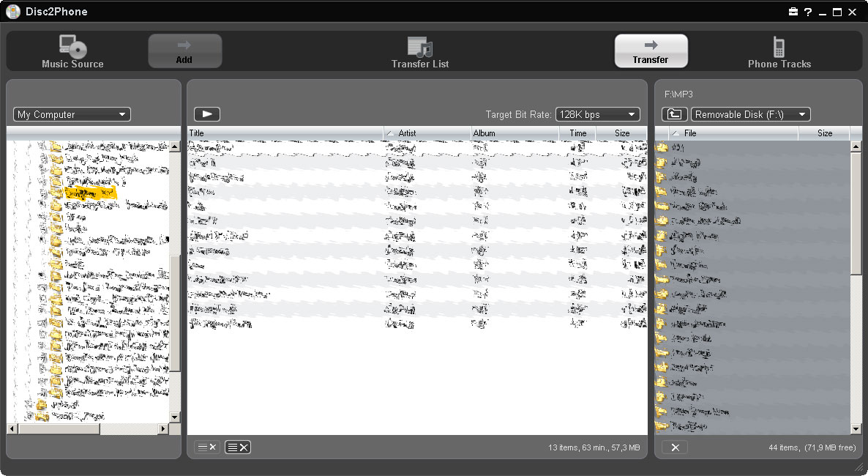Click the phone file list scrollbar thumb
This screenshot has height=476, width=868.
856,213
